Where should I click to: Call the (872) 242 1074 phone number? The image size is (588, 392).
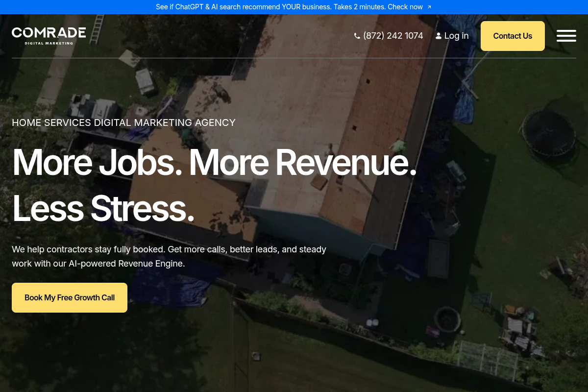coord(392,36)
